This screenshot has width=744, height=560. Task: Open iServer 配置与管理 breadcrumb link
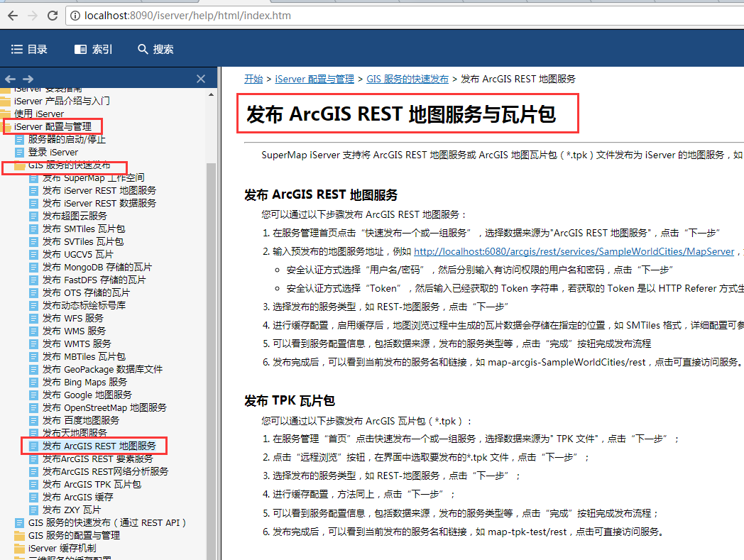(314, 79)
